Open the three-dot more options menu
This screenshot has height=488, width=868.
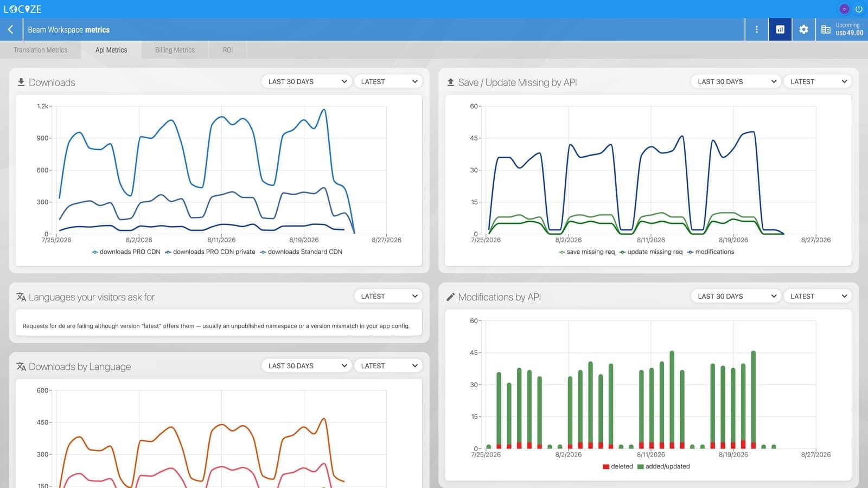757,30
